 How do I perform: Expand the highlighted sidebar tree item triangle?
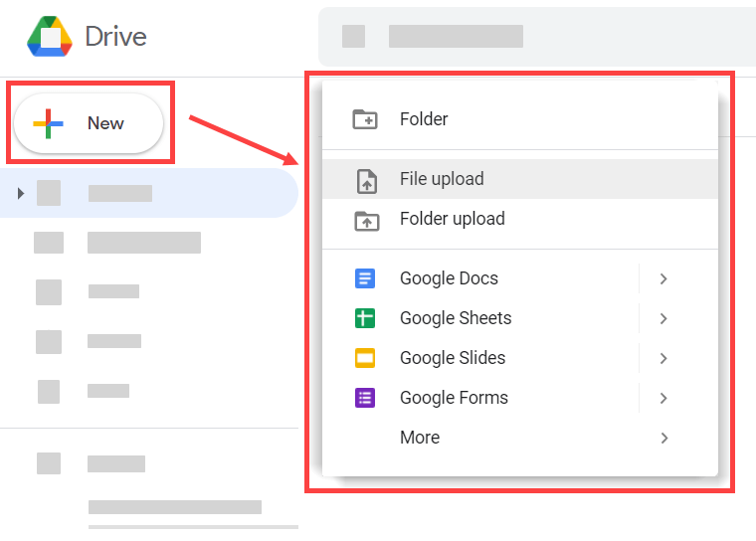click(21, 193)
